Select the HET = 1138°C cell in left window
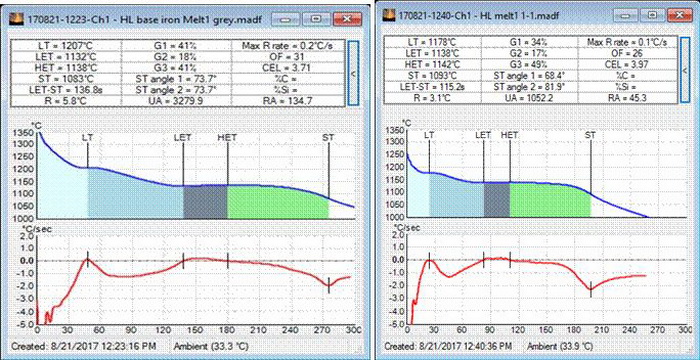Viewport: 700px width, 360px height. tap(66, 68)
